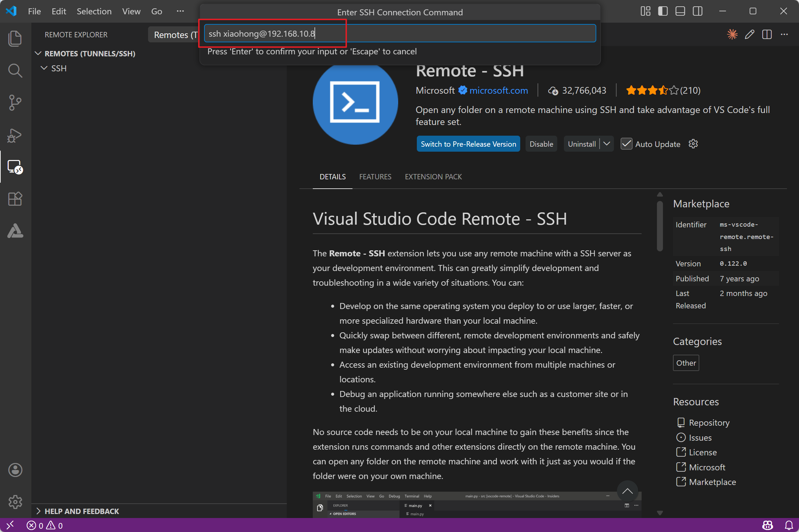The image size is (799, 532).
Task: Open the microsoft.com publisher link
Action: click(x=498, y=90)
